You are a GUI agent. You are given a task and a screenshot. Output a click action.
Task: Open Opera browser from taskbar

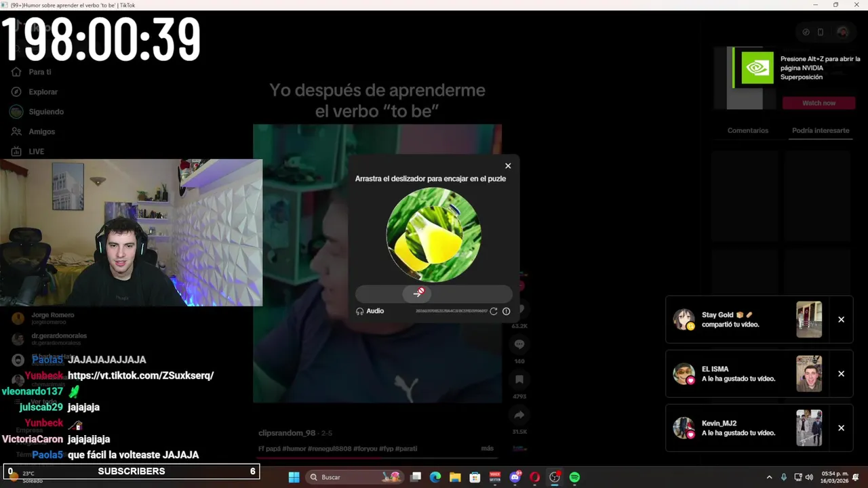click(534, 477)
